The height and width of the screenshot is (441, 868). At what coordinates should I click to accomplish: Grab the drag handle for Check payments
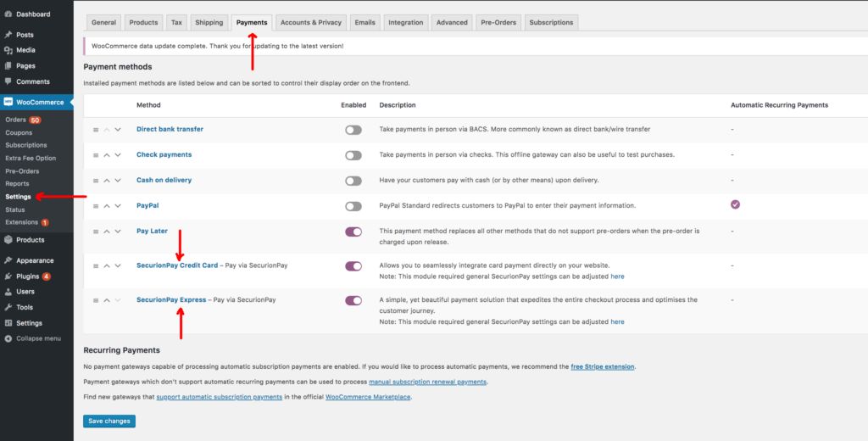pos(96,155)
